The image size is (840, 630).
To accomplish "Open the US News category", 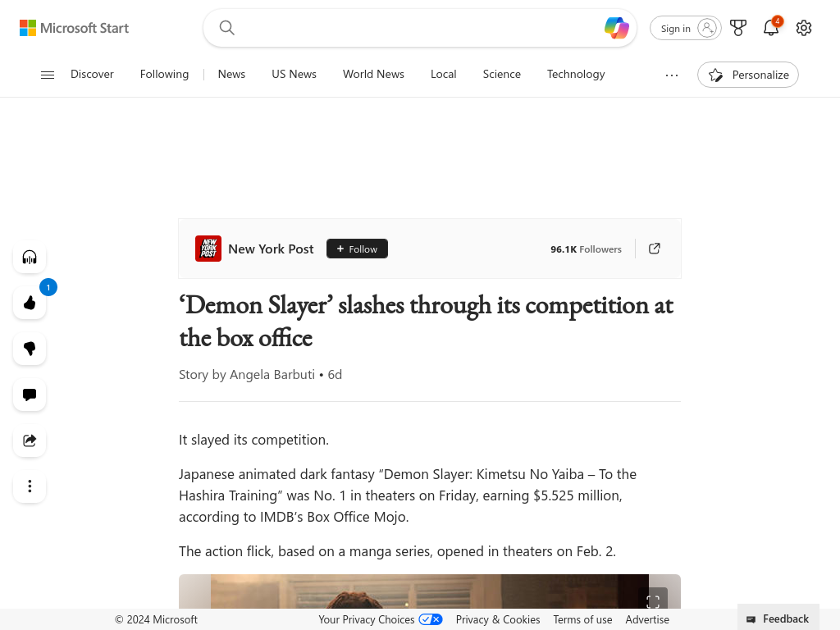I will 294,74.
